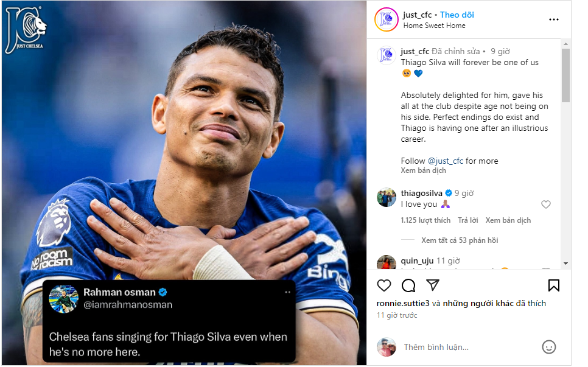Open the three-dot options menu of the post
The width and height of the screenshot is (588, 367).
(x=553, y=19)
